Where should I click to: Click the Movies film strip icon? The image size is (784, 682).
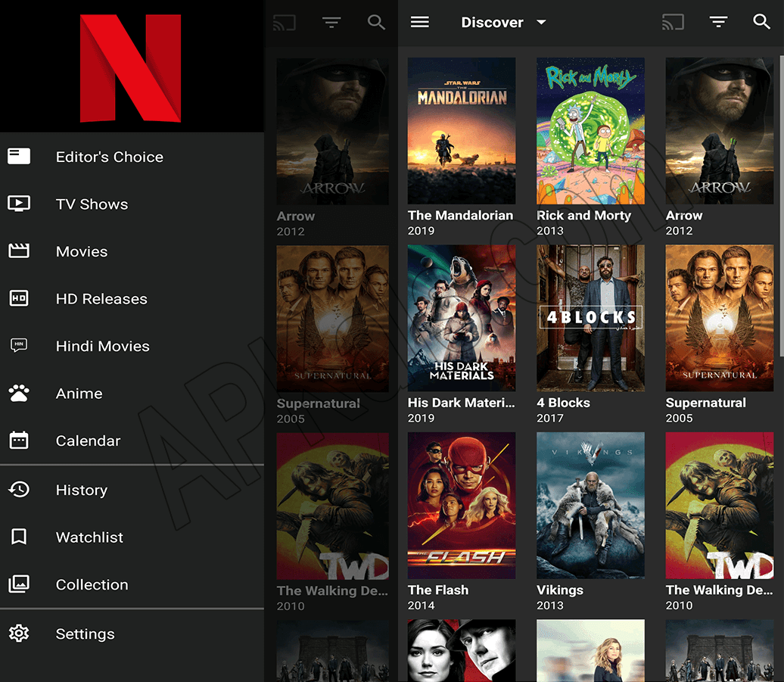coord(19,251)
